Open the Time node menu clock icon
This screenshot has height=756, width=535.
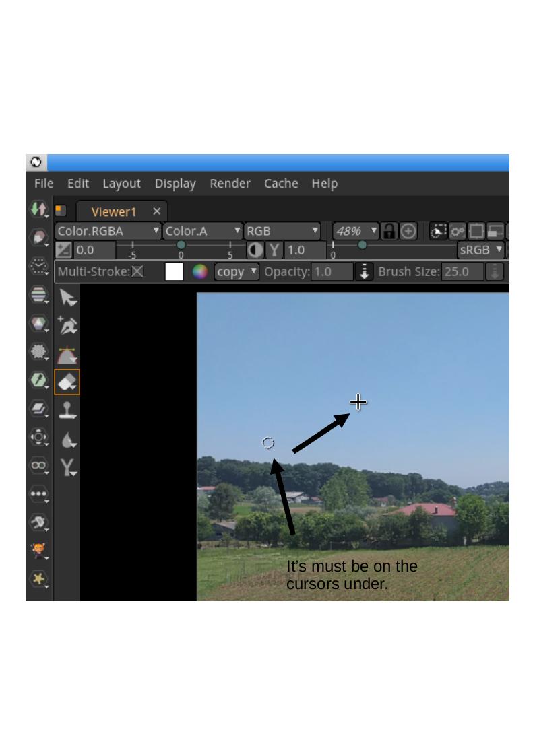pos(38,266)
